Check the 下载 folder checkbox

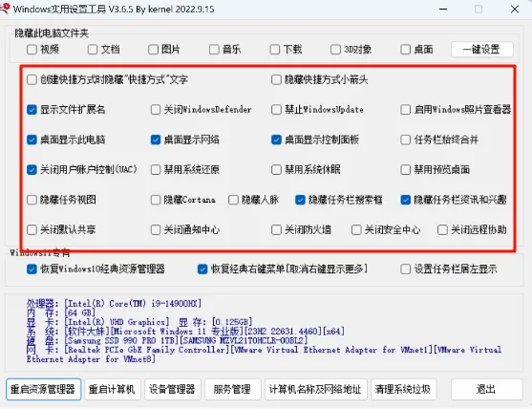coord(275,50)
